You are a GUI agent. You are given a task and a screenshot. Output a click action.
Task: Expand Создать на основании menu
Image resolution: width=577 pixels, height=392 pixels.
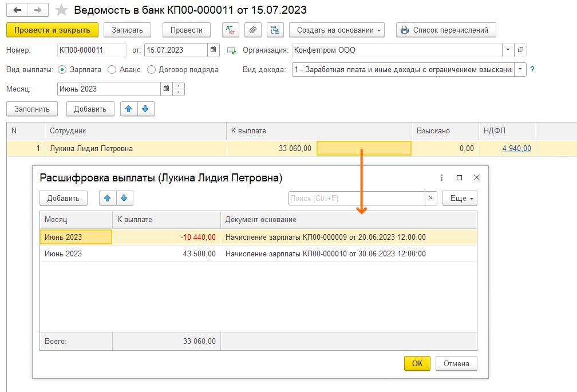tap(337, 30)
